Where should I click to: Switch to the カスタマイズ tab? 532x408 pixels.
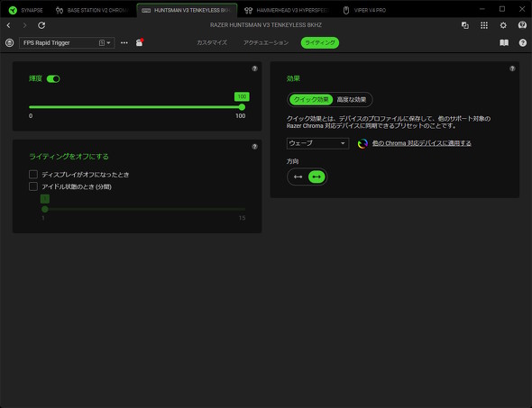pyautogui.click(x=212, y=42)
